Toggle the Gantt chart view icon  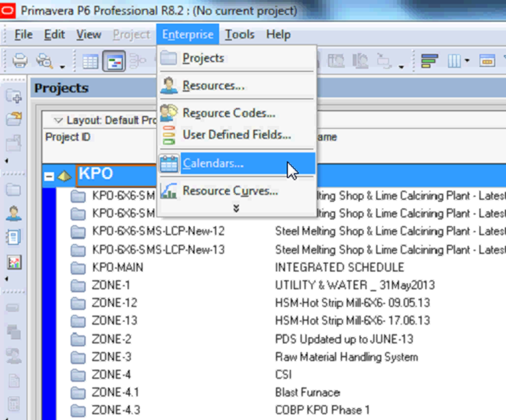click(x=114, y=61)
